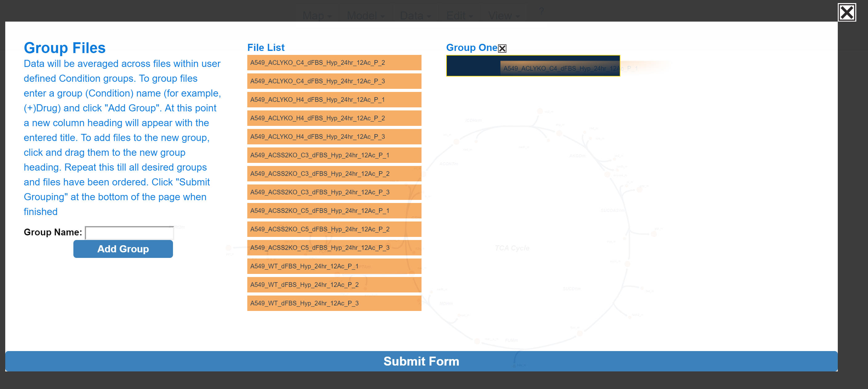Viewport: 868px width, 389px height.
Task: Open the Model menu behind the dialog
Action: pyautogui.click(x=366, y=15)
